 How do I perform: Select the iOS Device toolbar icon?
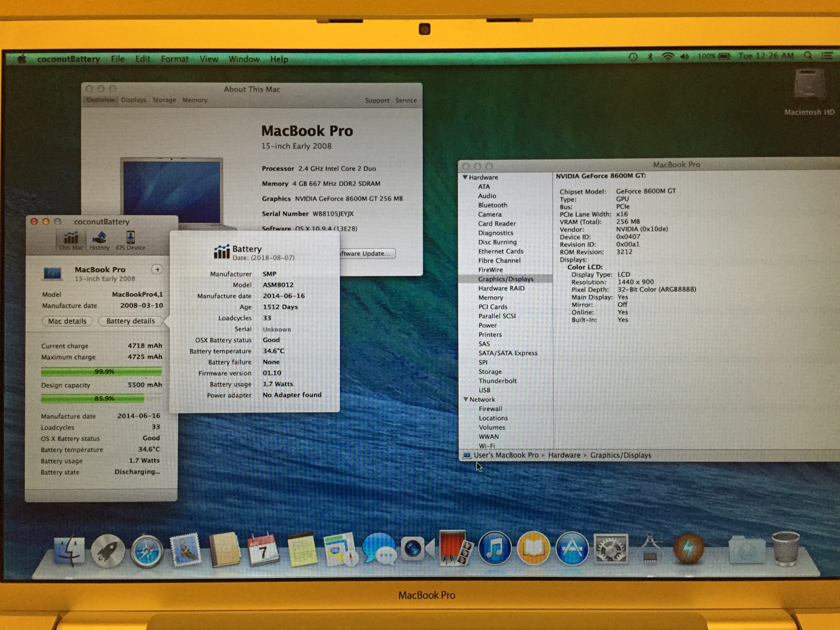(x=130, y=241)
